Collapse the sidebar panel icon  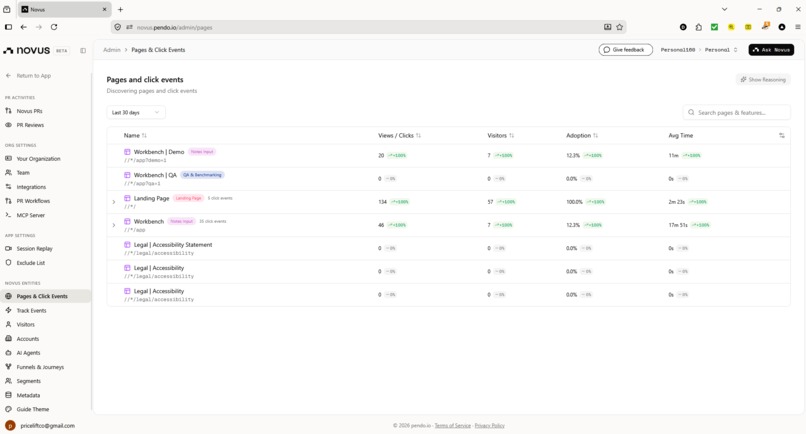[x=83, y=50]
